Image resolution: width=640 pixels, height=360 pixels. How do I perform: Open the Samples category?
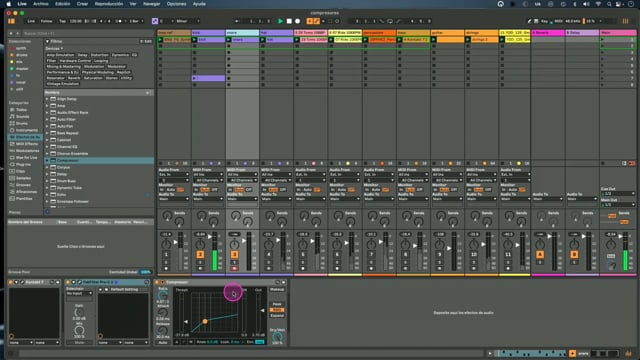click(x=20, y=178)
